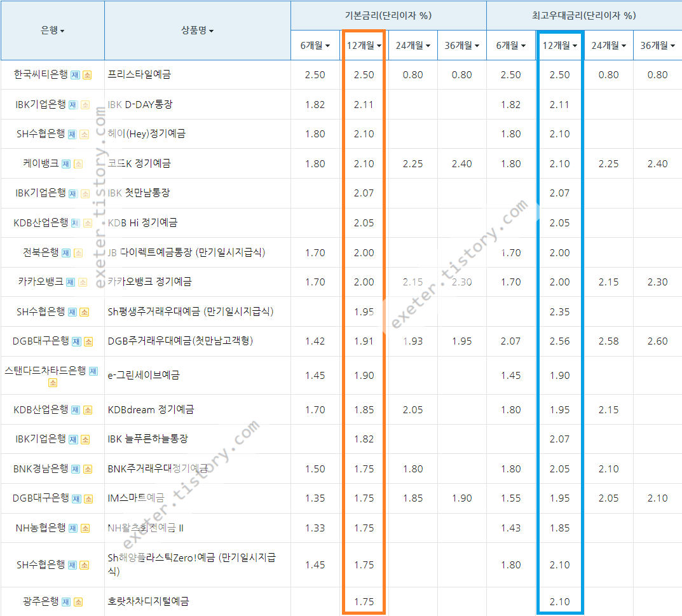Click the 1.91 rate in the DGB주거래우대예금 row
The image size is (682, 616).
[x=364, y=341]
